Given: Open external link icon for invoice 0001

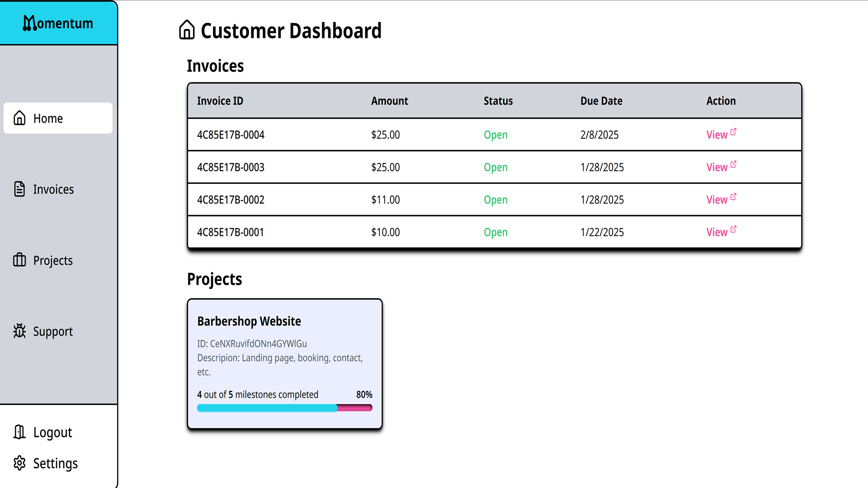Looking at the screenshot, I should (x=733, y=230).
